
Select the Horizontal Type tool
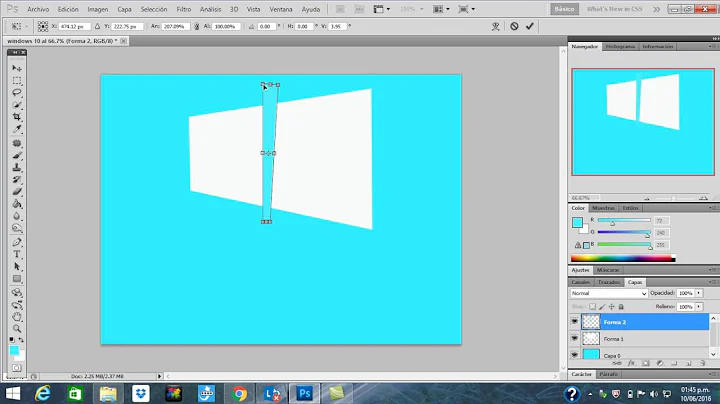[x=17, y=254]
